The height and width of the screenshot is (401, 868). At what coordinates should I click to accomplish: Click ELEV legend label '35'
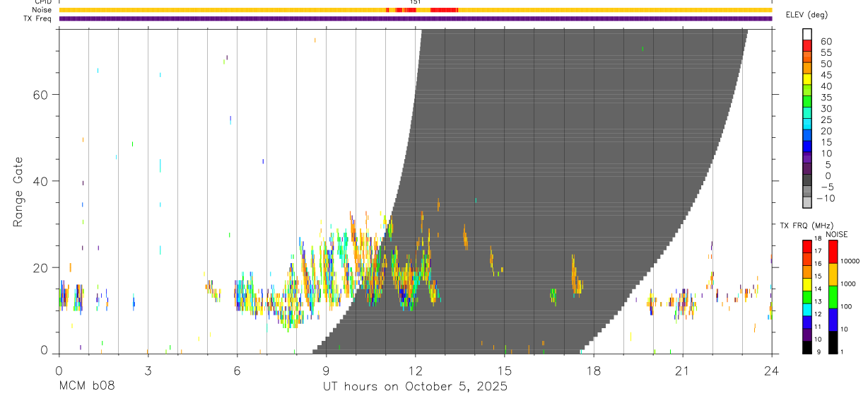pyautogui.click(x=826, y=98)
